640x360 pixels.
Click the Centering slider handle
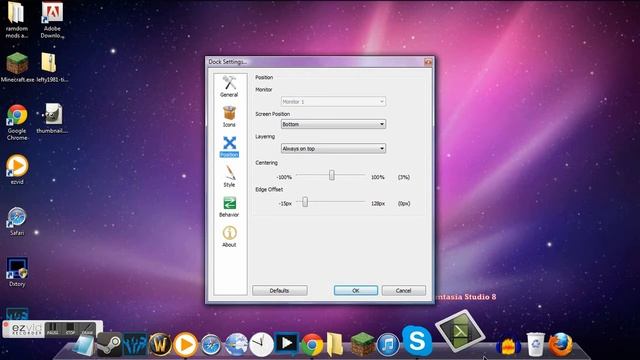[x=332, y=175]
